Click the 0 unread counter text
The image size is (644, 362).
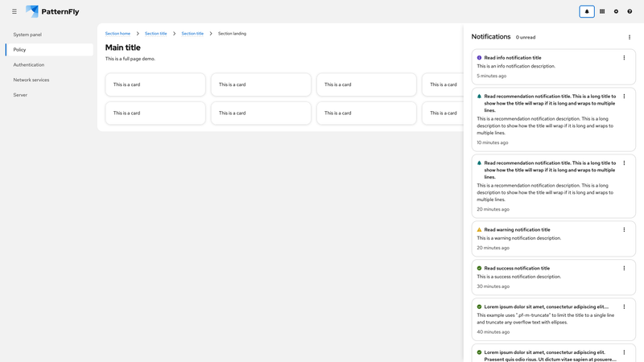point(526,37)
